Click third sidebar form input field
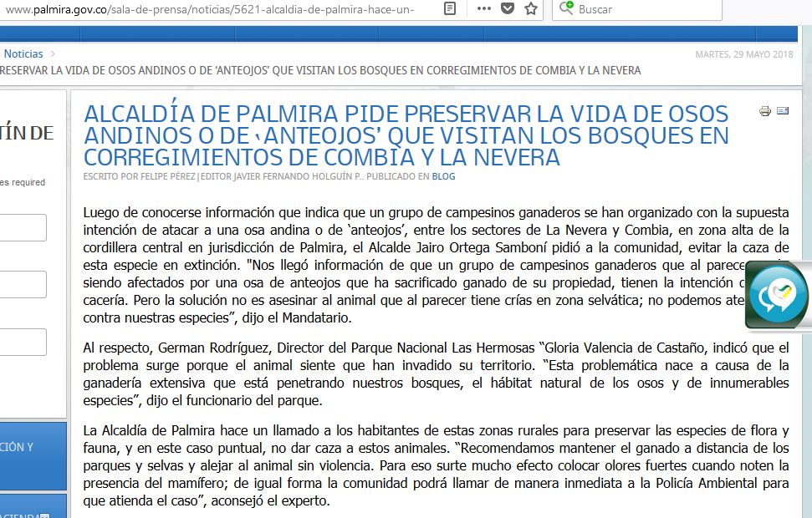Viewport: 812px width, 518px height. pyautogui.click(x=23, y=342)
